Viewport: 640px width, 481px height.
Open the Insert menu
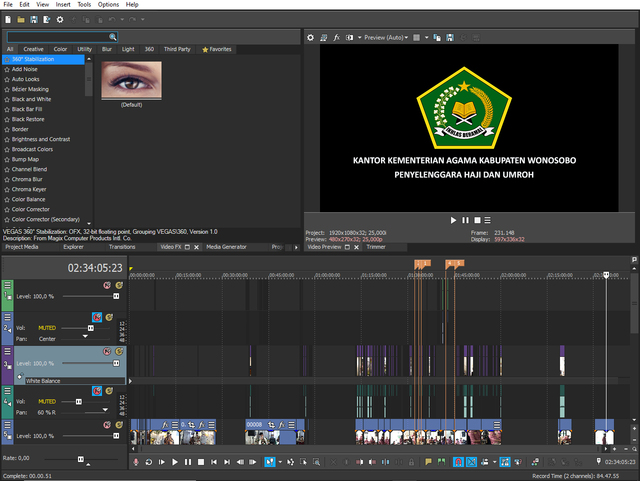pos(63,4)
